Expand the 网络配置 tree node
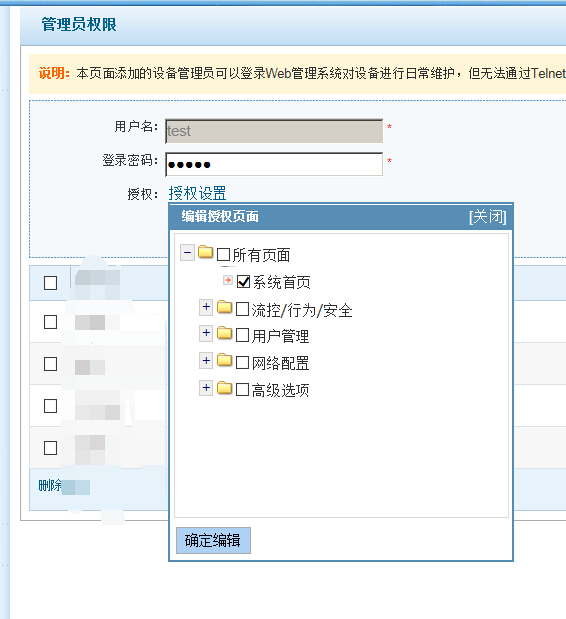This screenshot has height=619, width=566. [x=206, y=360]
